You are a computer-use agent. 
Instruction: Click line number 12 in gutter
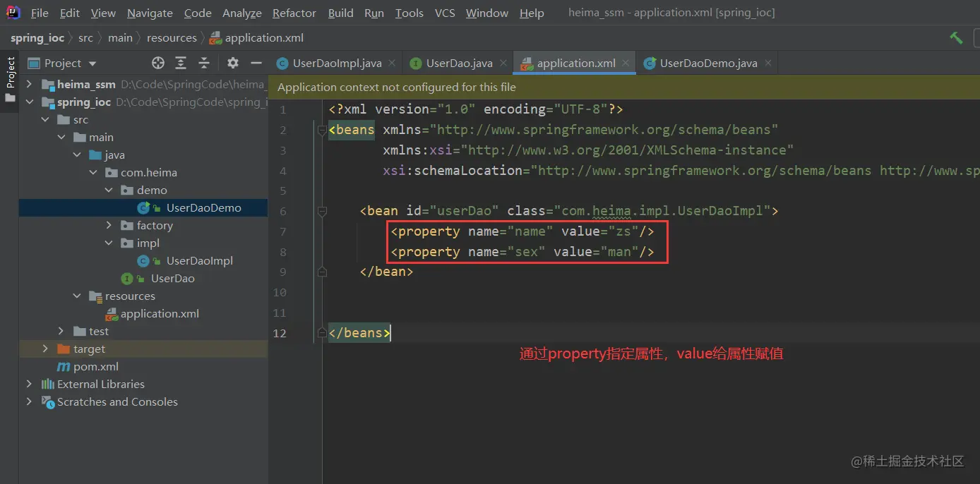coord(280,333)
